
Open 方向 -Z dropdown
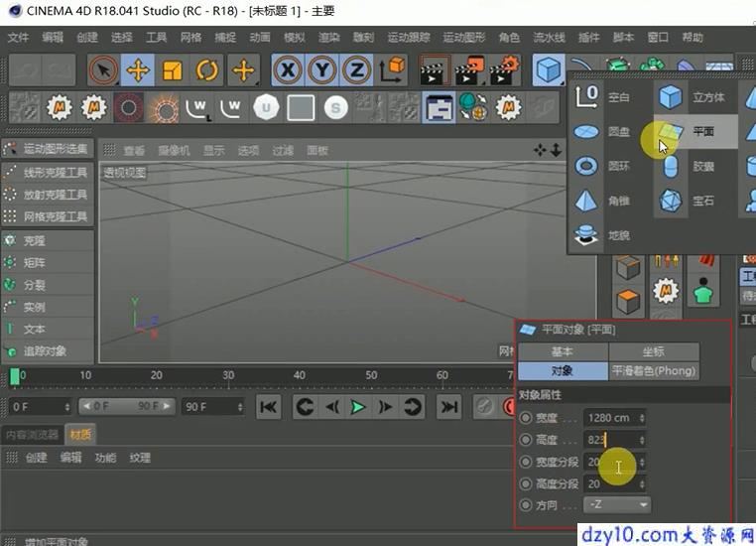[x=617, y=505]
